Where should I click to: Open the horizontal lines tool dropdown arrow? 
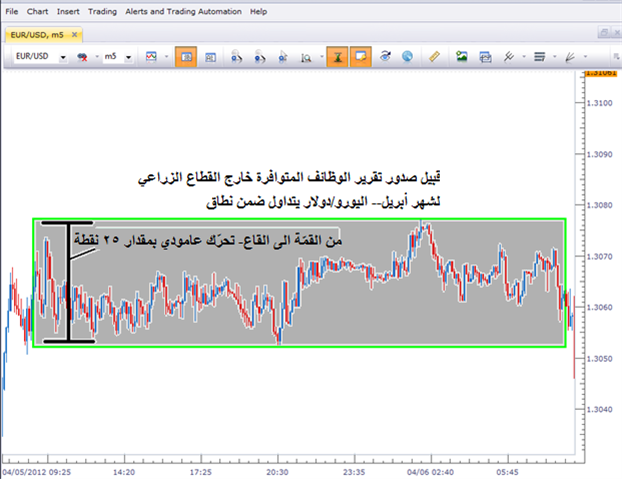[x=554, y=57]
